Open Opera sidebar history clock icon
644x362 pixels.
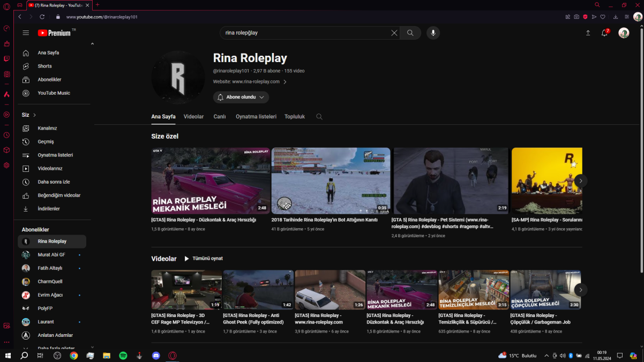(x=6, y=135)
